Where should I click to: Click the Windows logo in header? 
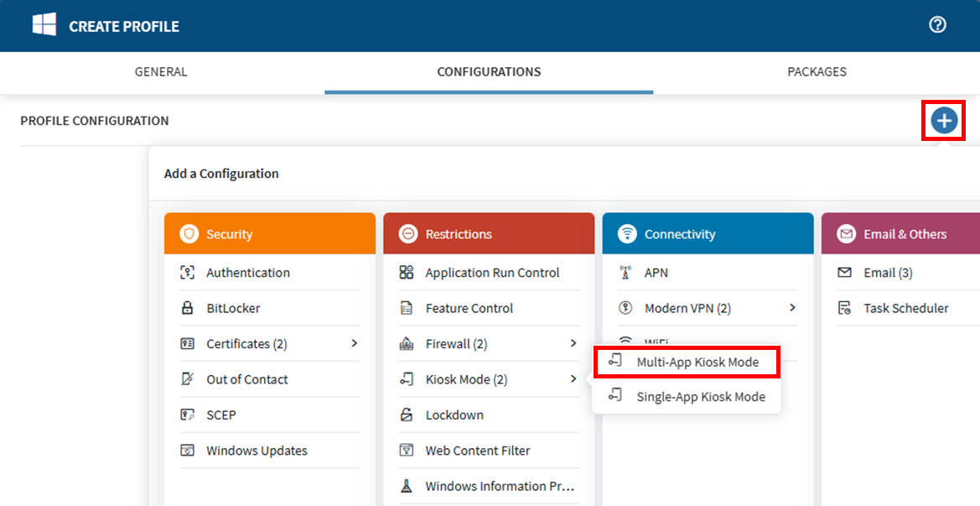click(x=44, y=25)
